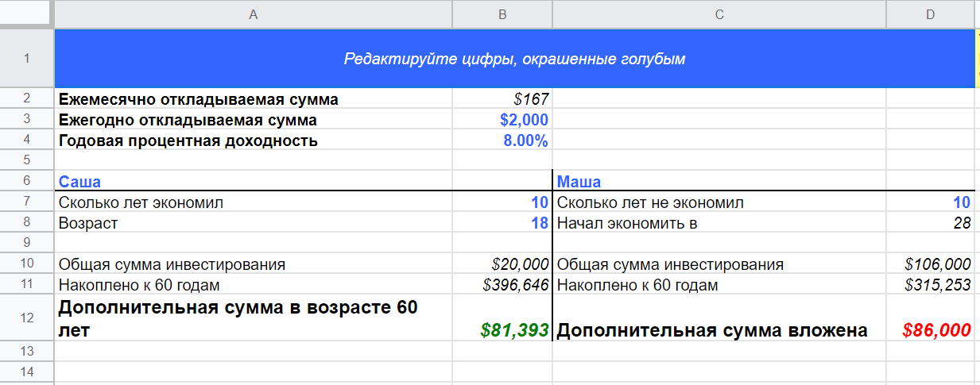Select the $20,000 cell
The width and height of the screenshot is (980, 385).
pyautogui.click(x=502, y=264)
